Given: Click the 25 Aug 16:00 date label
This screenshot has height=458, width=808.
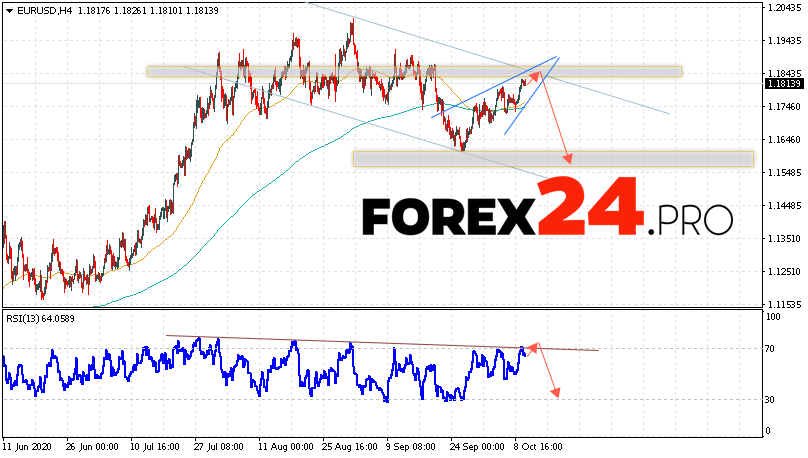Looking at the screenshot, I should click(x=350, y=447).
